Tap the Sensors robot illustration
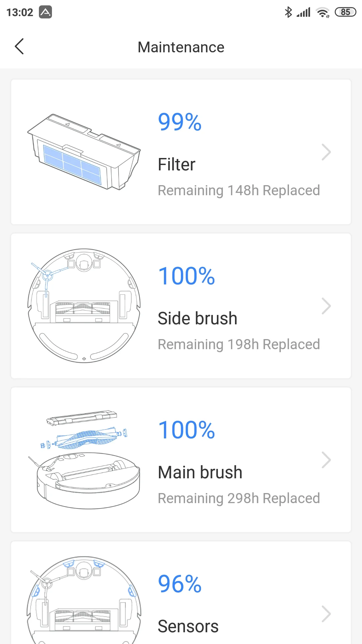The image size is (362, 644). point(84,600)
